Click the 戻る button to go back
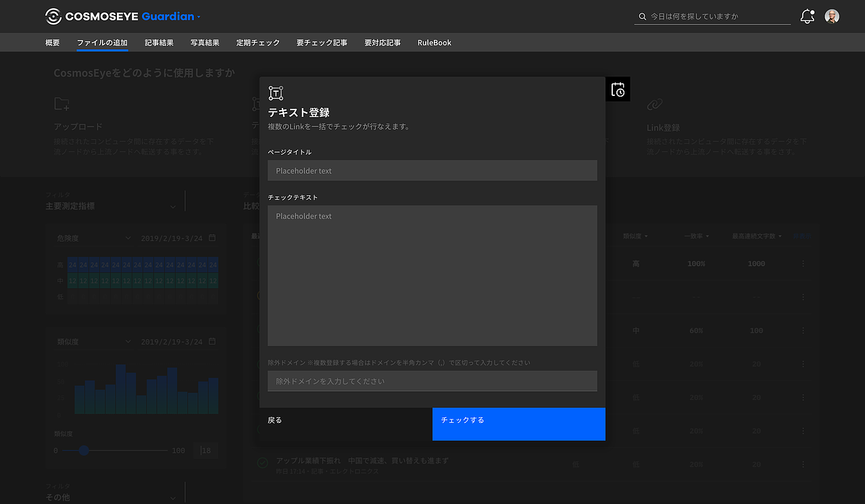Viewport: 865px width, 504px height. 274,420
